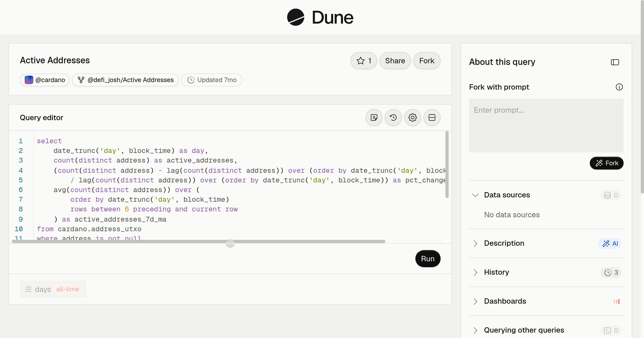This screenshot has height=338, width=644.
Task: Click the Data sources count badge
Action: pos(611,195)
